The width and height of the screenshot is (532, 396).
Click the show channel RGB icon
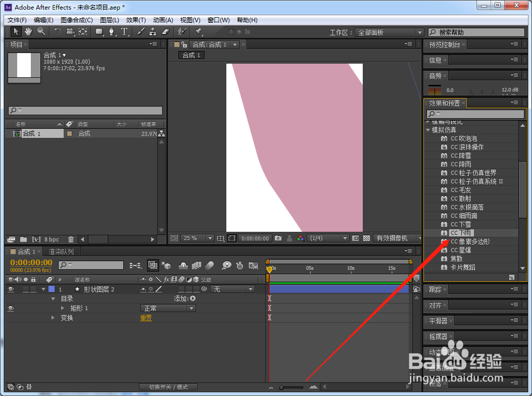pyautogui.click(x=300, y=238)
